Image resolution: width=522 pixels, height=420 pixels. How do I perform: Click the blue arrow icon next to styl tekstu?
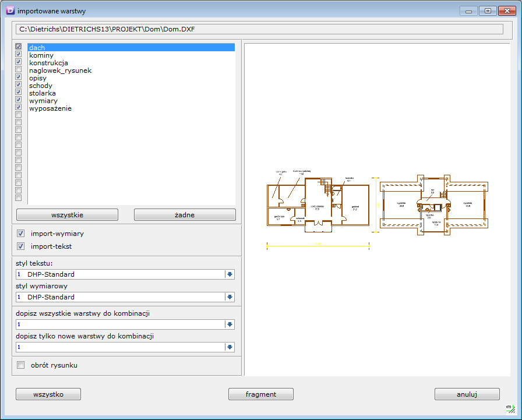[231, 274]
